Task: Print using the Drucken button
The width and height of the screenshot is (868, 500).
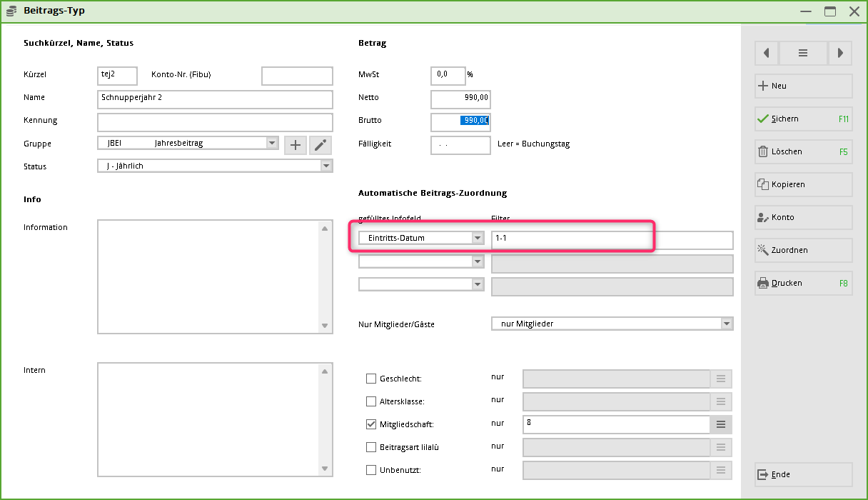Action: pos(803,283)
